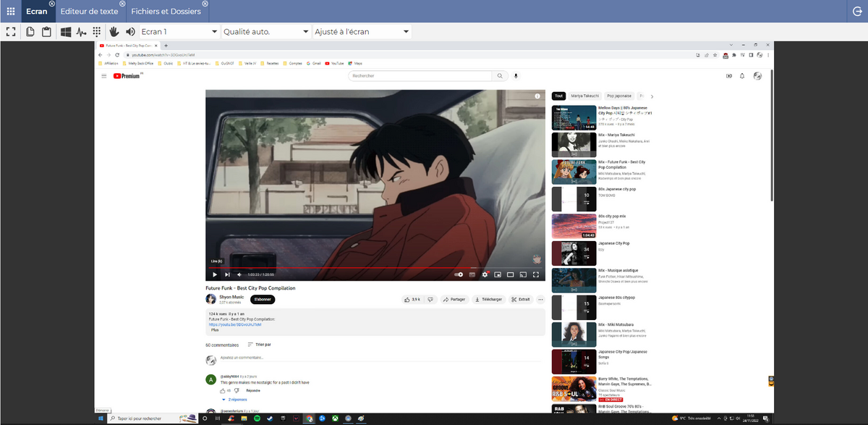The height and width of the screenshot is (425, 868).
Task: Open the account avatar menu
Action: coord(757,76)
